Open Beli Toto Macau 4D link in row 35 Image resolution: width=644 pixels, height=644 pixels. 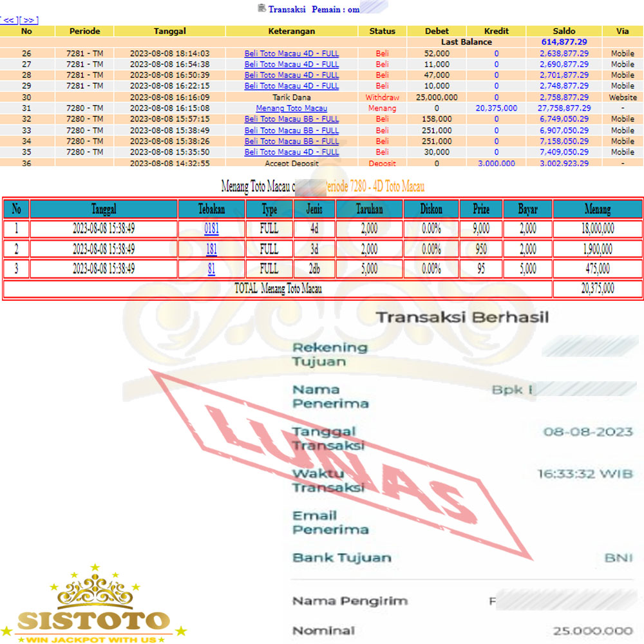pyautogui.click(x=291, y=152)
